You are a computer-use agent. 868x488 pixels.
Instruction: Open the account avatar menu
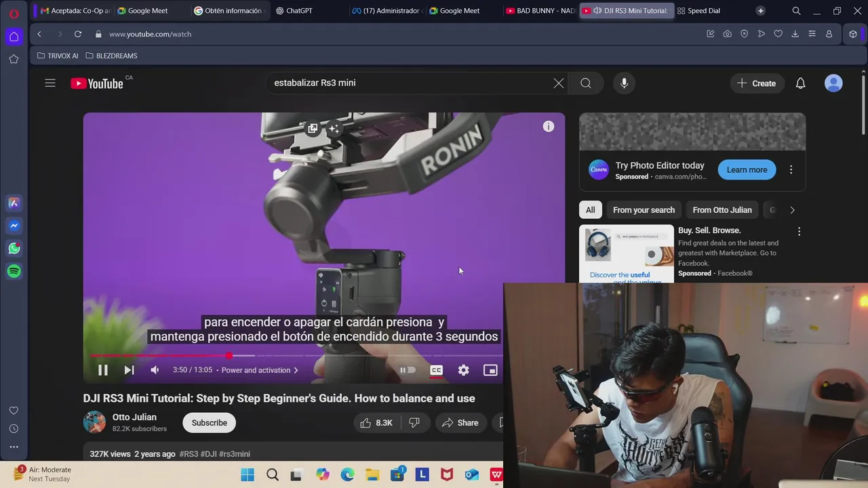click(x=833, y=83)
